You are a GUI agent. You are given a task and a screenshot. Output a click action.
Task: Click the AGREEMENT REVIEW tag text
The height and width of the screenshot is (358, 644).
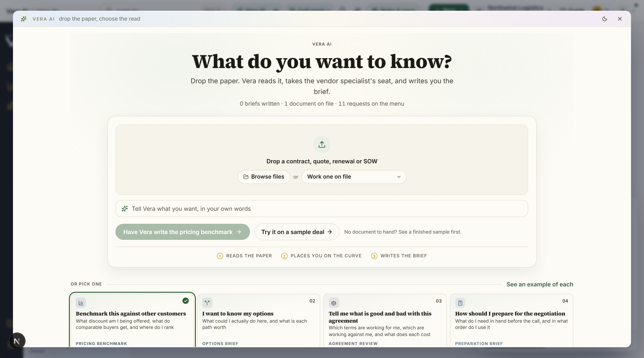coord(353,344)
